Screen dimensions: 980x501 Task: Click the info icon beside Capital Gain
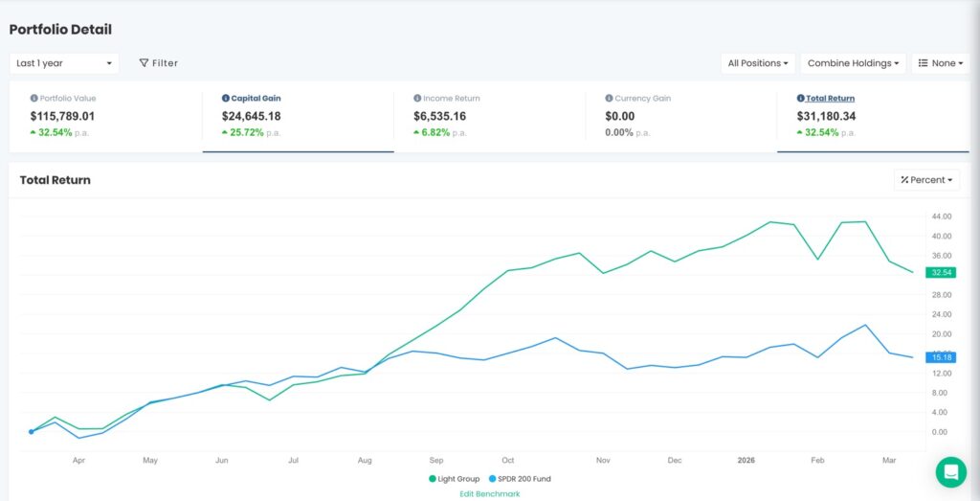click(x=226, y=99)
